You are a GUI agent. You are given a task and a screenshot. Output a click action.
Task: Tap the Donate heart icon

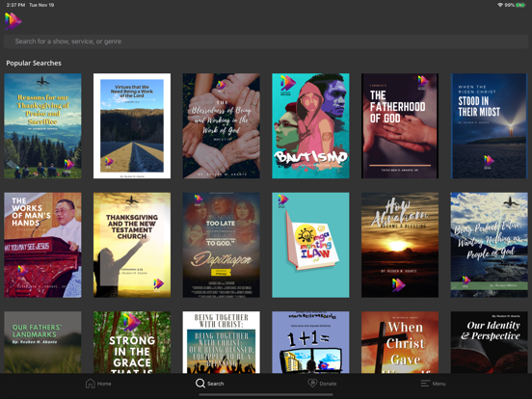click(312, 383)
